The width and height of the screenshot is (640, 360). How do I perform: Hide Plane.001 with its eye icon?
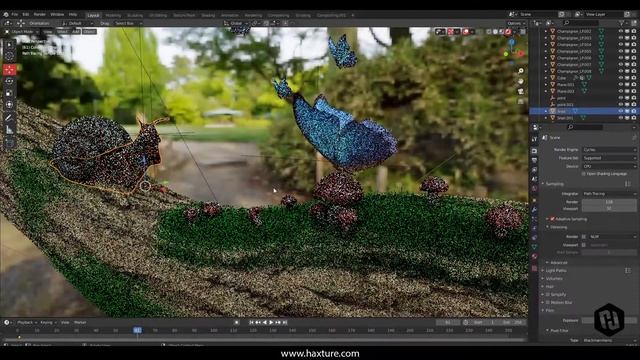(x=621, y=84)
